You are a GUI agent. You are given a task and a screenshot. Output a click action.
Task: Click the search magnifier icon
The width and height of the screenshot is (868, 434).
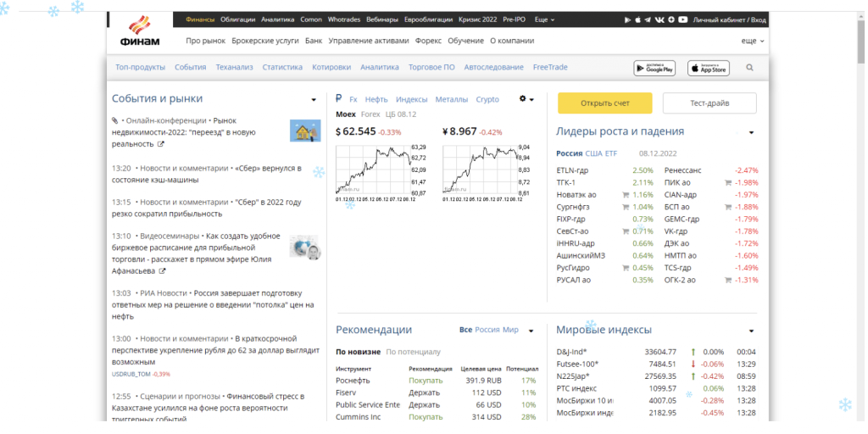click(749, 68)
